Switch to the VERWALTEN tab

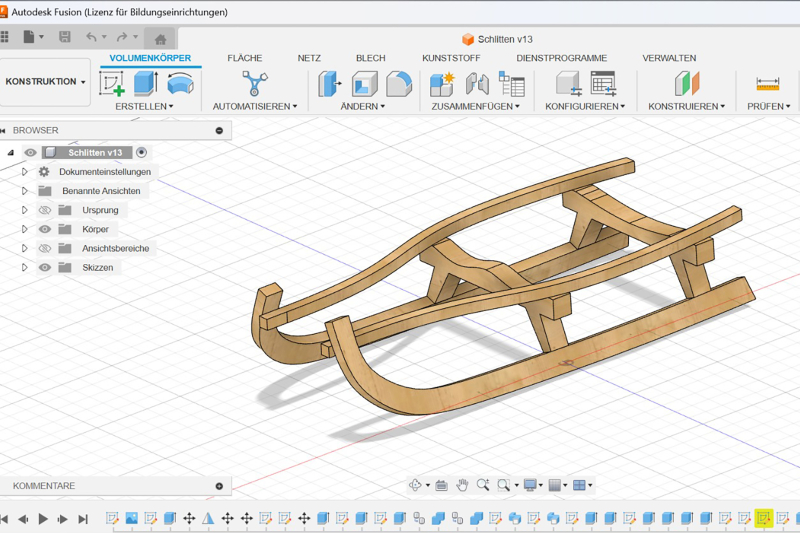coord(669,58)
